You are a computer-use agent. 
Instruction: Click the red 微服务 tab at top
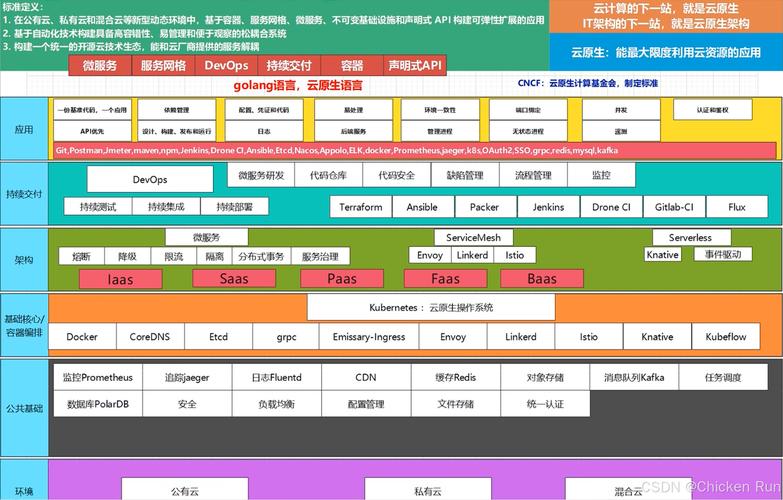pos(100,65)
